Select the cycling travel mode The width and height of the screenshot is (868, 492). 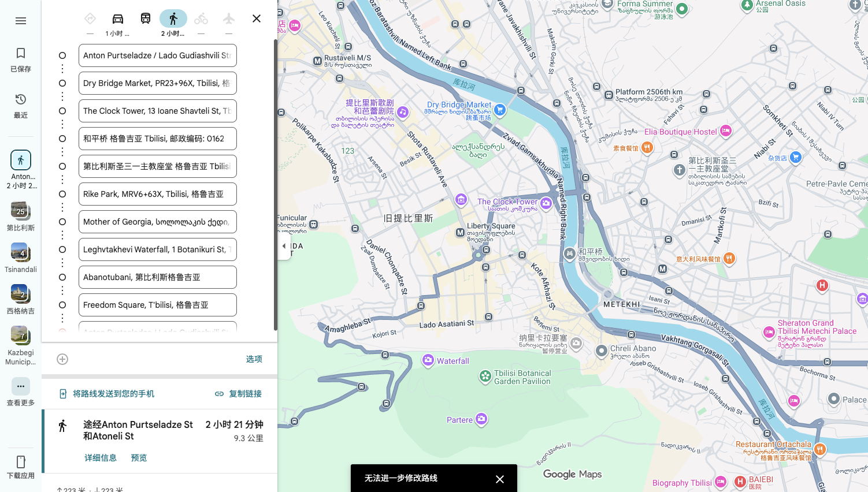point(201,18)
